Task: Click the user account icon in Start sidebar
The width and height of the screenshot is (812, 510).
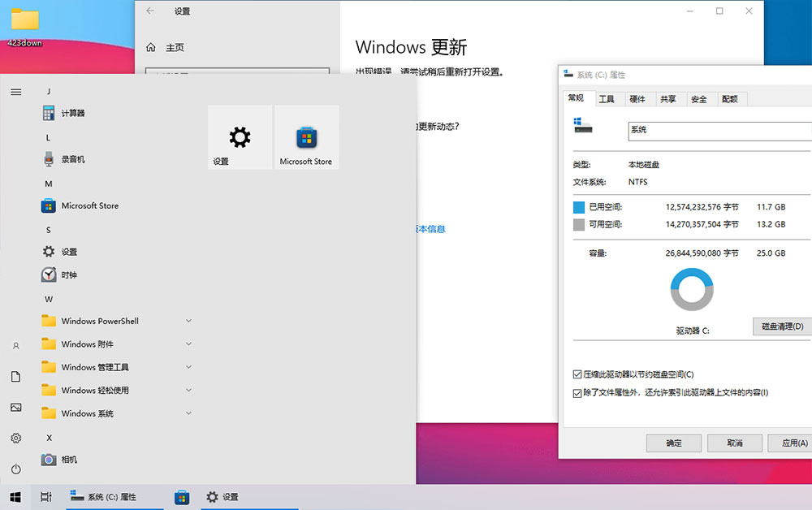Action: [x=15, y=346]
